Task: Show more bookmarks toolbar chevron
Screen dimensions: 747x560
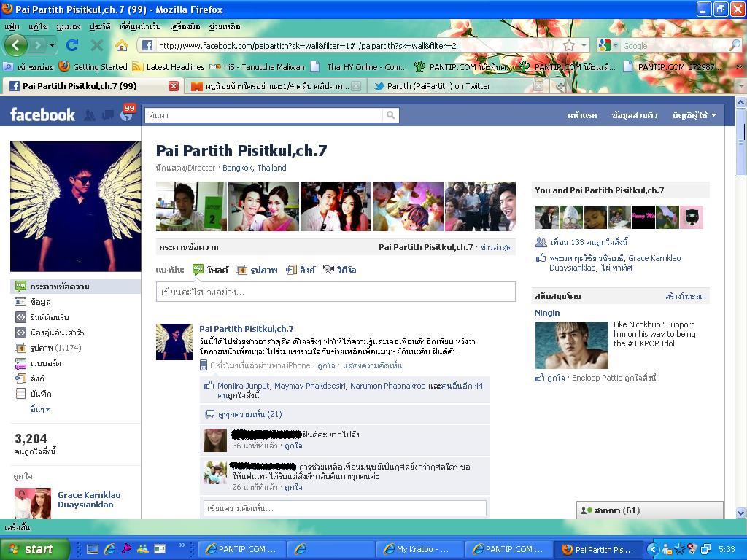Action: tap(740, 67)
